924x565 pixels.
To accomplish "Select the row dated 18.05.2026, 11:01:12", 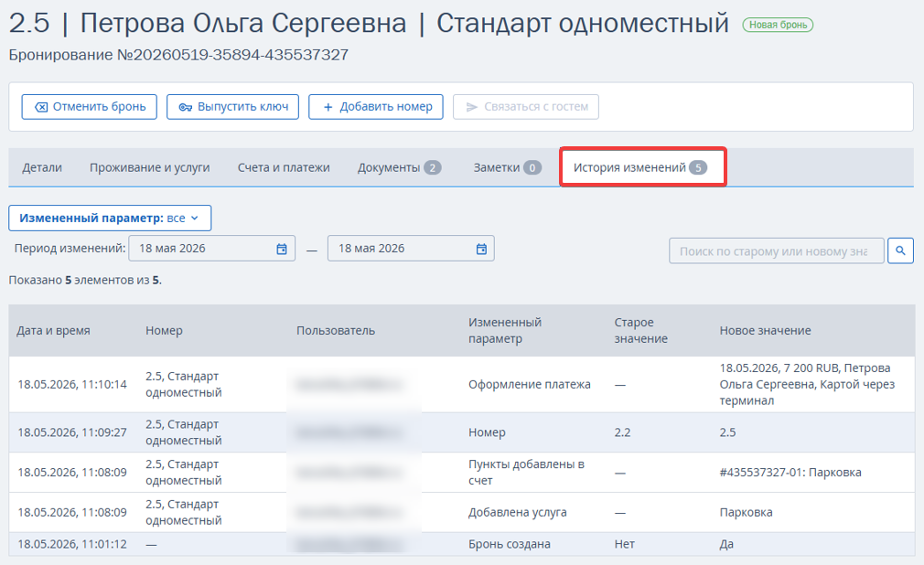I will coord(461,544).
